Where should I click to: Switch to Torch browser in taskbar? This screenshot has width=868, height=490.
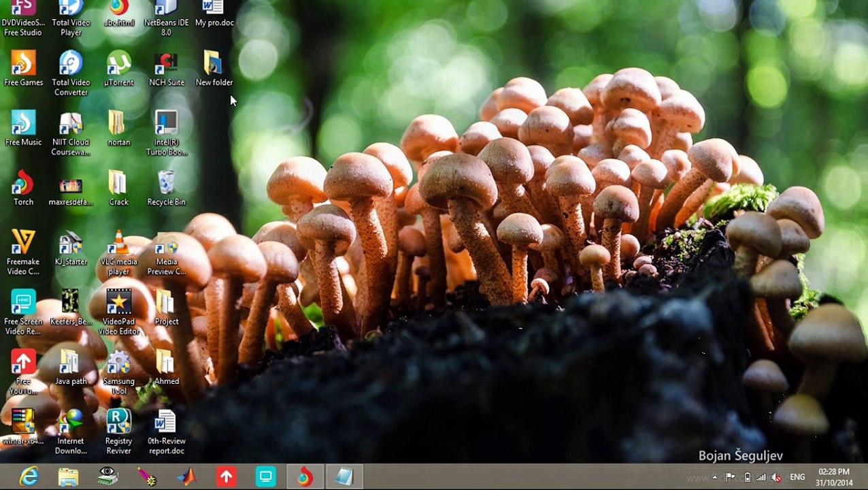[x=305, y=477]
